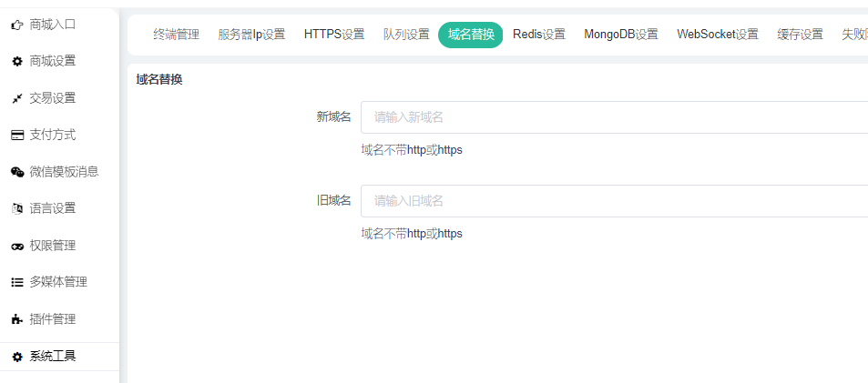The image size is (868, 383).
Task: Open the HTTPS设置 tab
Action: (334, 35)
